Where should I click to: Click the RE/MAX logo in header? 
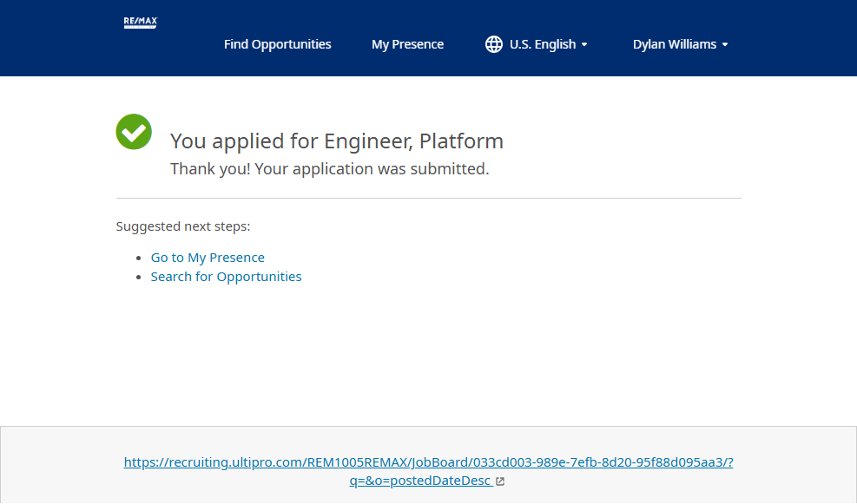[x=140, y=23]
